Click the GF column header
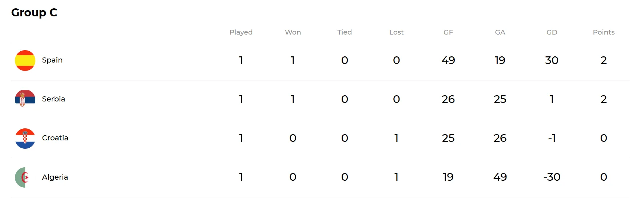The image size is (644, 204). 448,32
